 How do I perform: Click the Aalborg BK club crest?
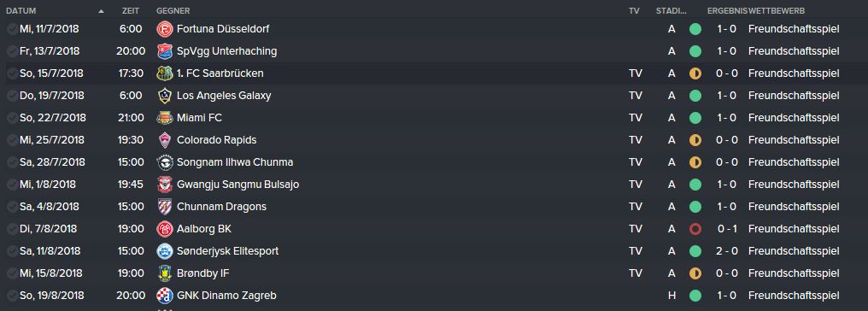(x=165, y=228)
